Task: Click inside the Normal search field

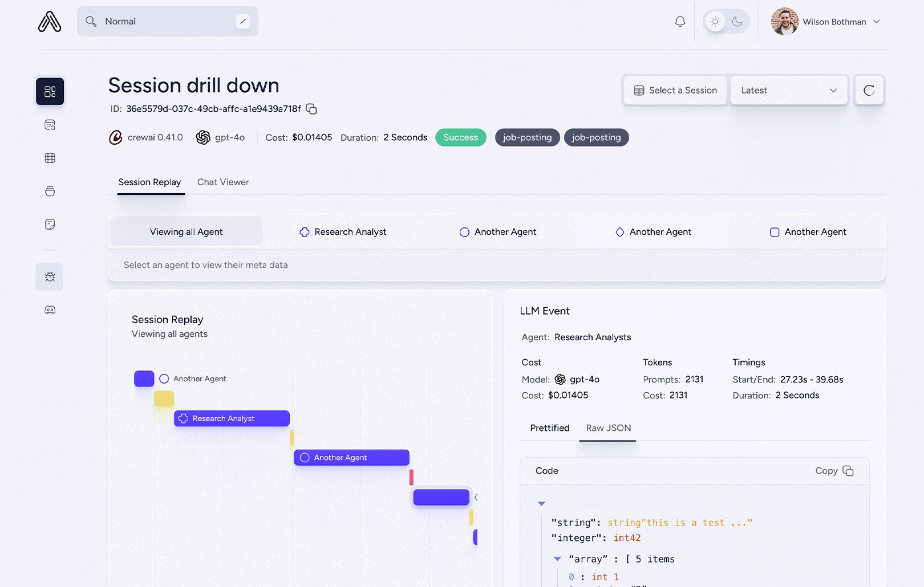Action: coord(160,21)
